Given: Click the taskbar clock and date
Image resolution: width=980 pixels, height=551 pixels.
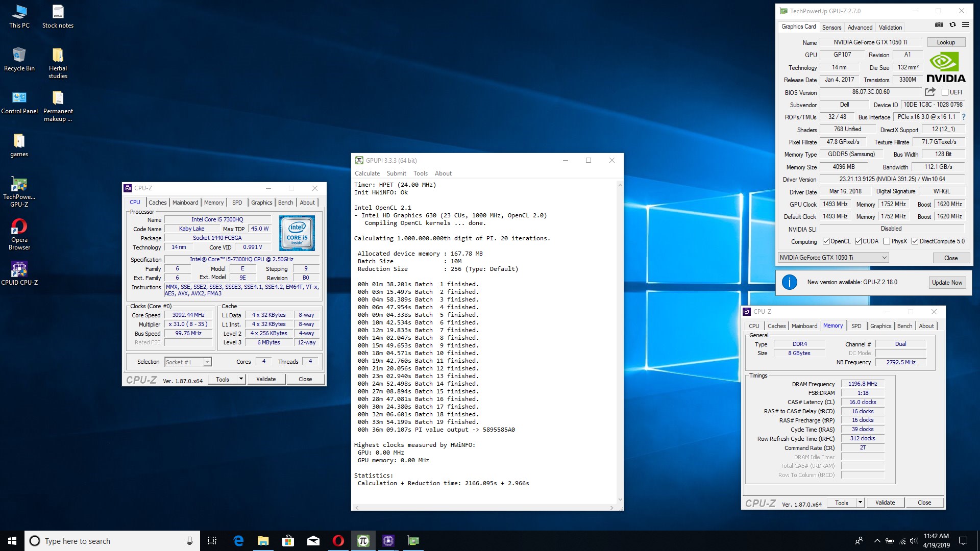Looking at the screenshot, I should [936, 541].
